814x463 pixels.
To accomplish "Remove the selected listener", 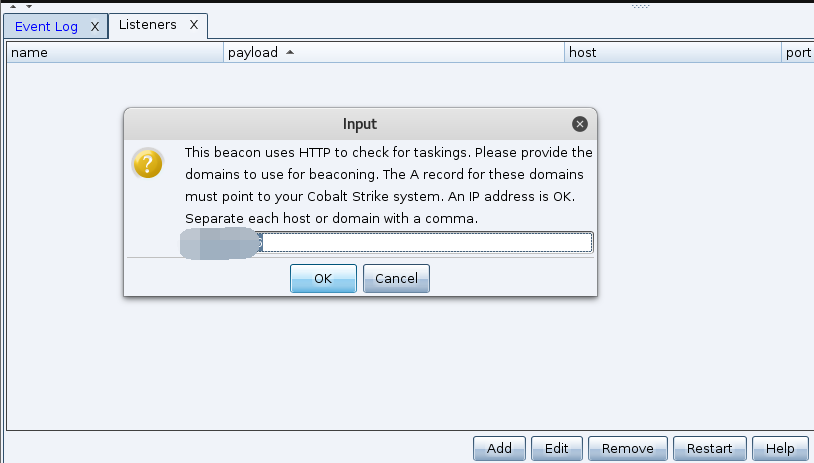I will [x=628, y=448].
